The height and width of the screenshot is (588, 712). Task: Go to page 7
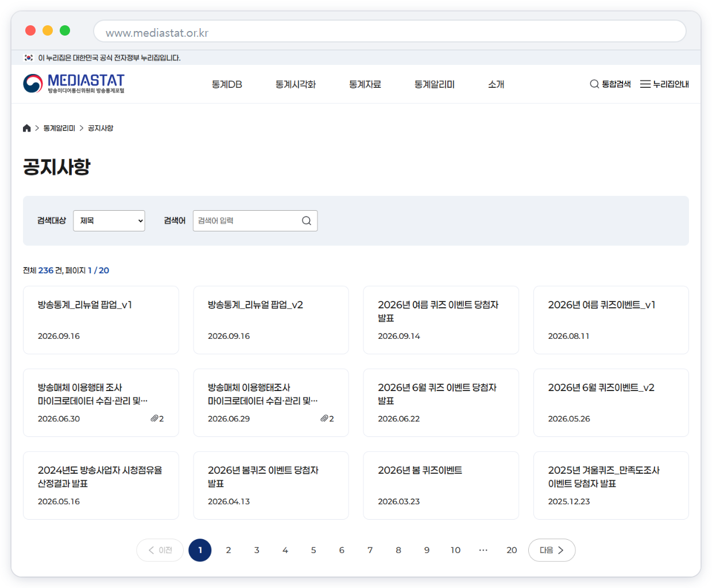pyautogui.click(x=370, y=550)
